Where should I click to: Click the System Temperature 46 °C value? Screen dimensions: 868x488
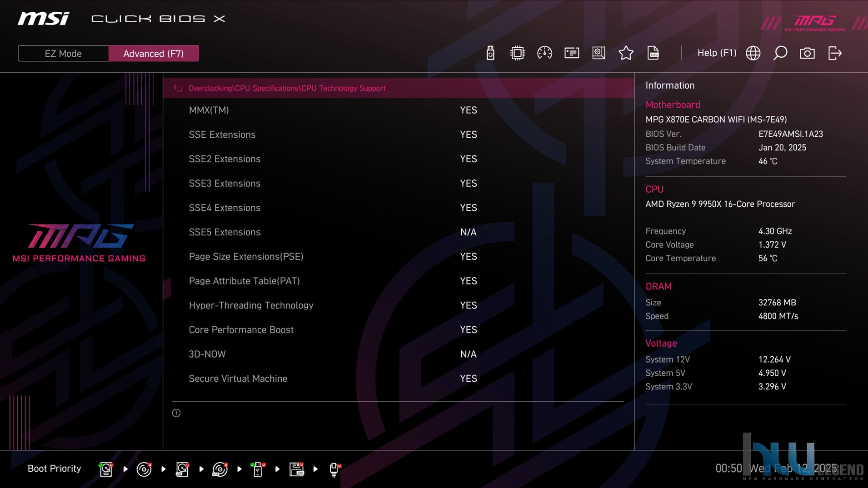pos(768,161)
